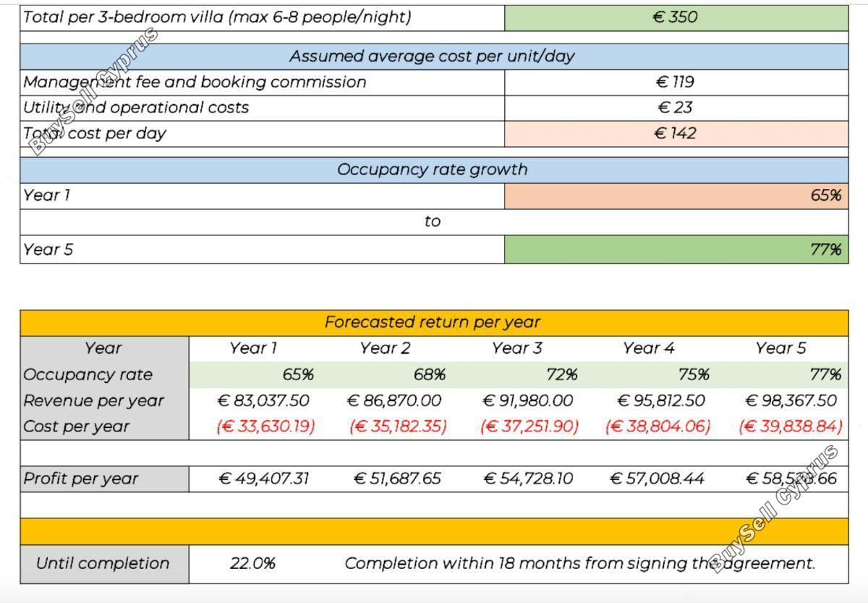Image resolution: width=868 pixels, height=603 pixels.
Task: Select the Management fee € 119 cell
Action: 676,82
